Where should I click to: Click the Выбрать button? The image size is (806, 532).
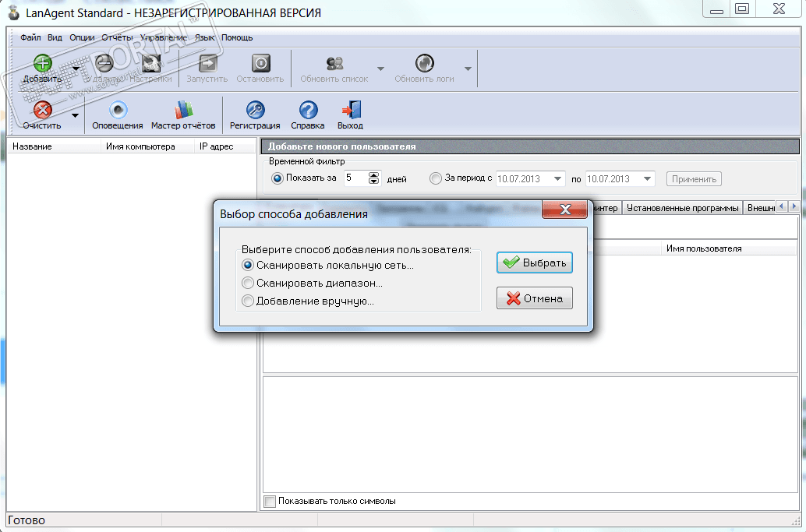[535, 262]
